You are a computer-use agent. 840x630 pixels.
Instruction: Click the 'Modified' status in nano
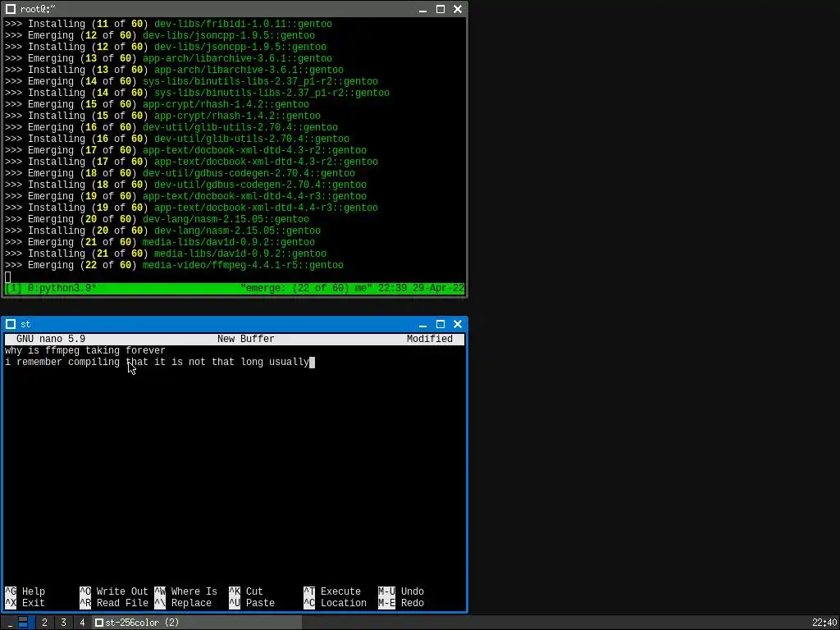tap(430, 339)
